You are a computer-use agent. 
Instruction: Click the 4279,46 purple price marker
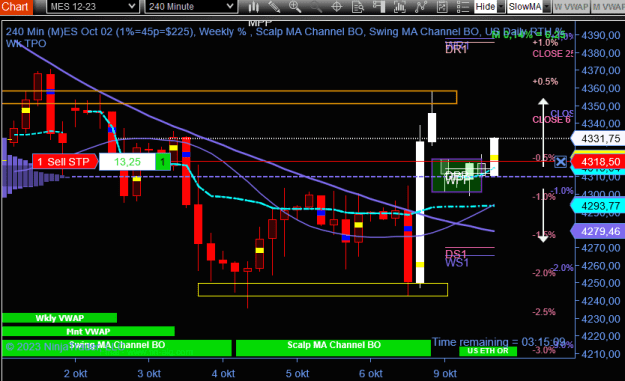pos(598,231)
